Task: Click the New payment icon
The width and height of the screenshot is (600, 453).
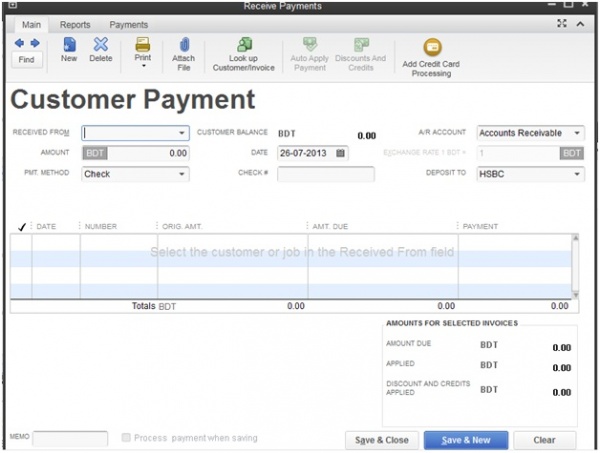Action: click(69, 46)
